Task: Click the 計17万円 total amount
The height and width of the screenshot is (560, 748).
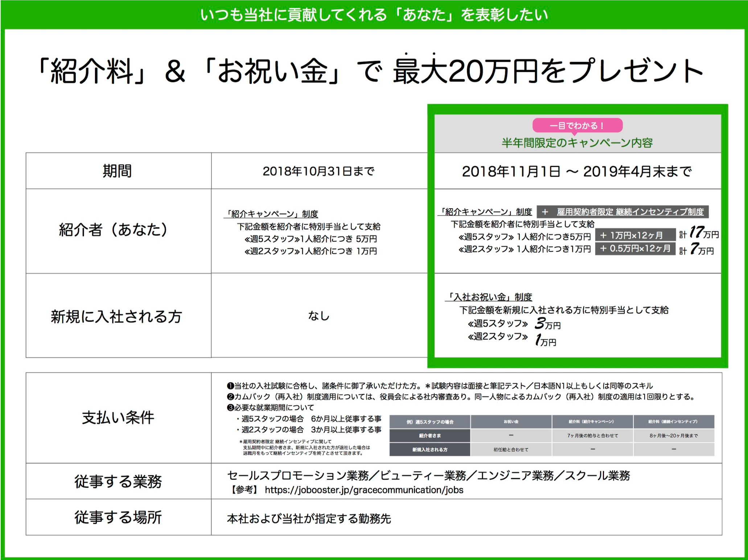Action: (x=699, y=233)
